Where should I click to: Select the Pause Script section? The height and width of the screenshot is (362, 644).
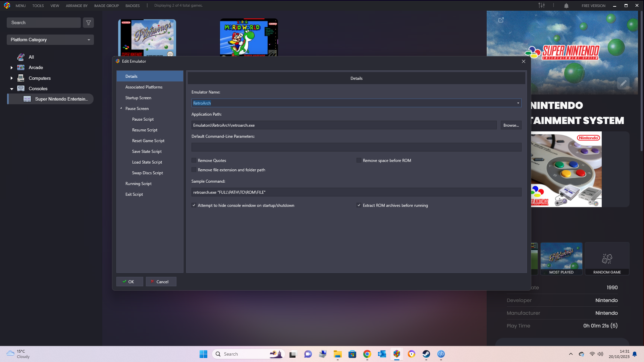click(x=150, y=119)
